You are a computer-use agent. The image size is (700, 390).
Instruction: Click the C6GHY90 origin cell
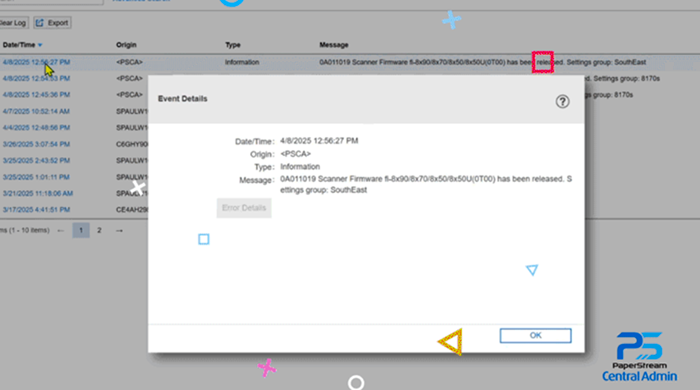[x=132, y=144]
